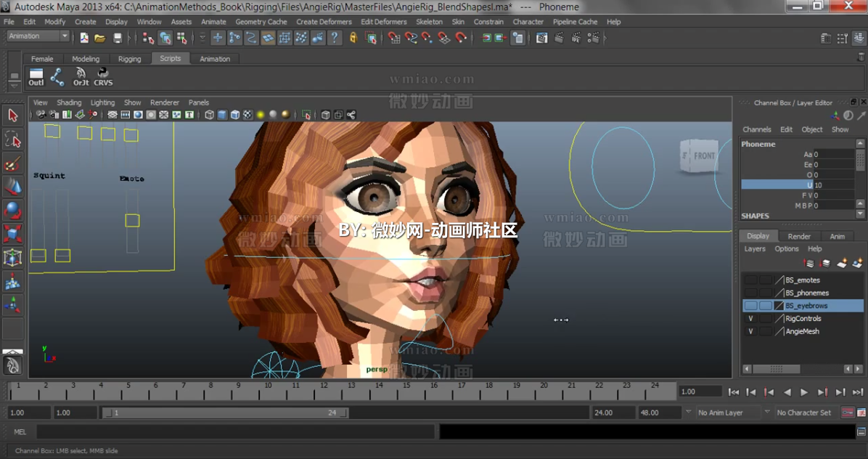Go to end of playback range

(x=858, y=392)
